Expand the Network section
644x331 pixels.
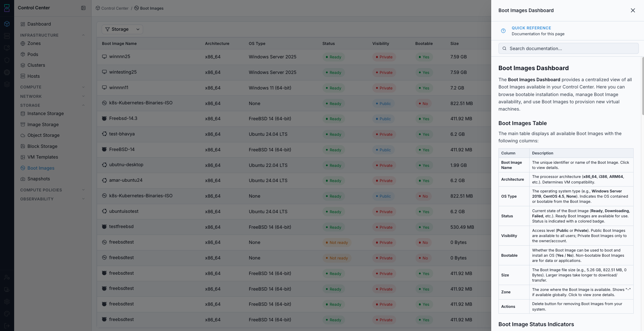[83, 96]
